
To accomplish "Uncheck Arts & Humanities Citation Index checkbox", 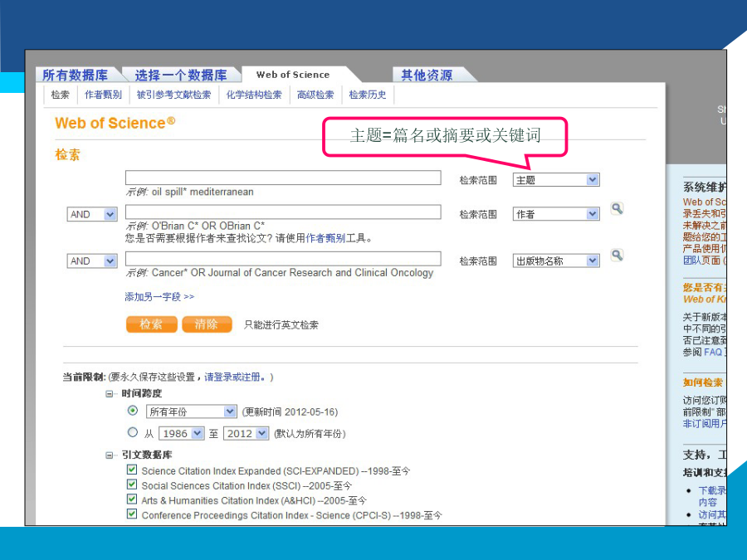I will pyautogui.click(x=132, y=499).
